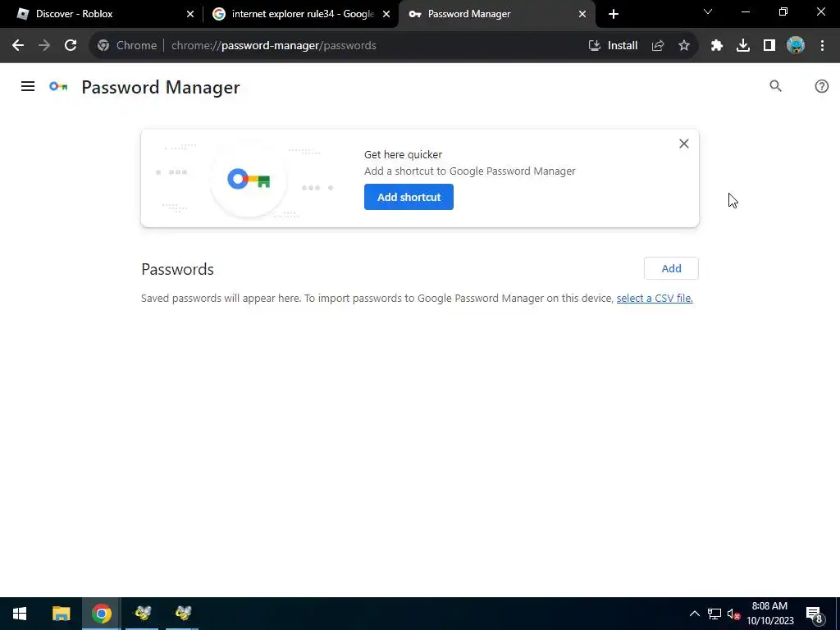Dismiss the Get here quicker card
The width and height of the screenshot is (840, 630).
[x=683, y=144]
